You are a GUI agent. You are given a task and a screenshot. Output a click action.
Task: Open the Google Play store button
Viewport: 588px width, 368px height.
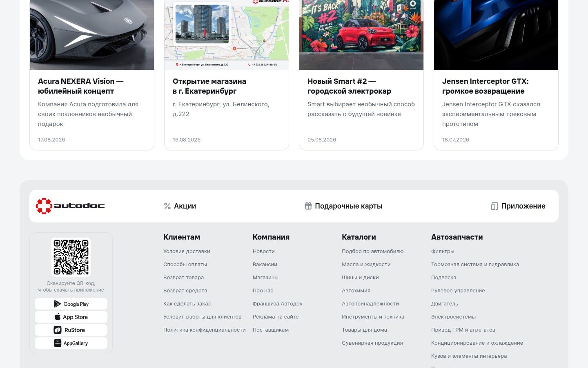pos(71,304)
